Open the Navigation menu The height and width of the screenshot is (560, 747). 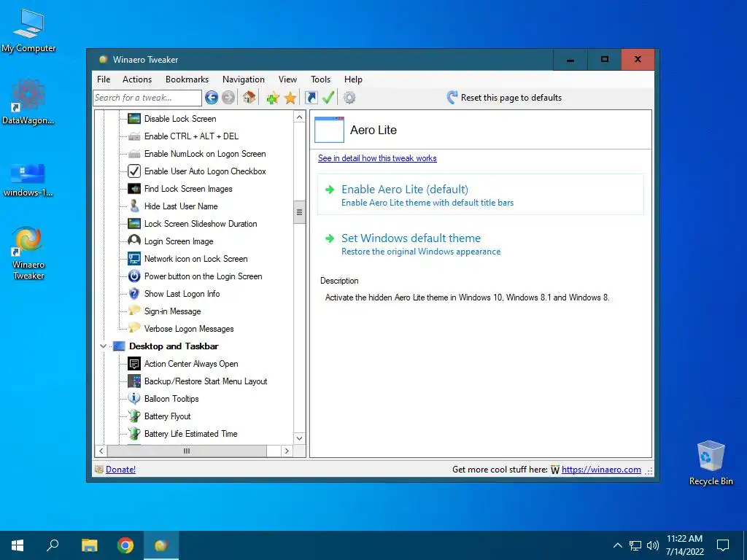coord(244,79)
